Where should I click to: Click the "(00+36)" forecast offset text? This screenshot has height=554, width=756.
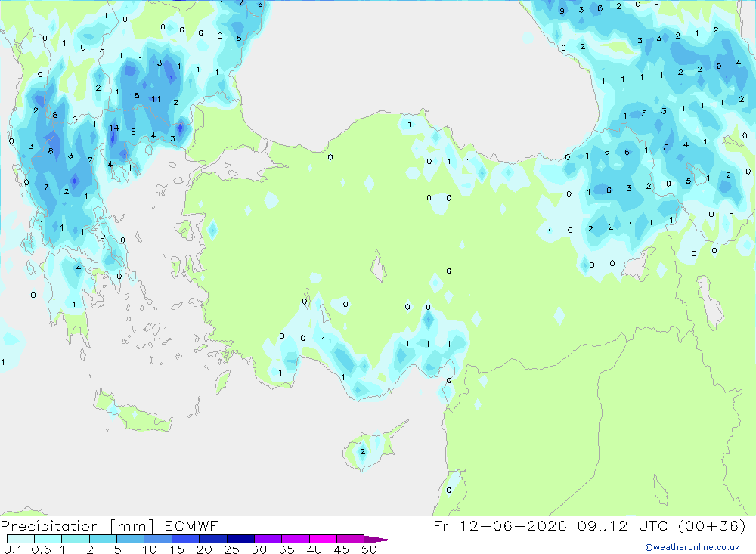(x=711, y=525)
